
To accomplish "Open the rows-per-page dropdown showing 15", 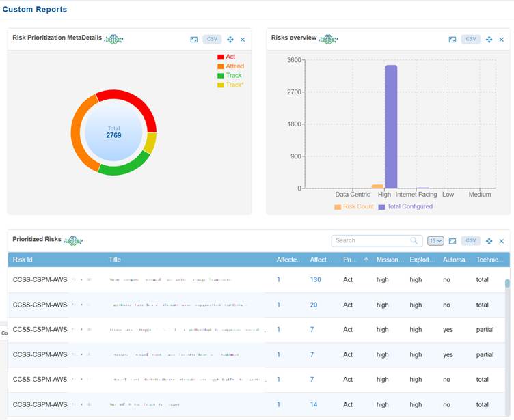I will tap(435, 241).
